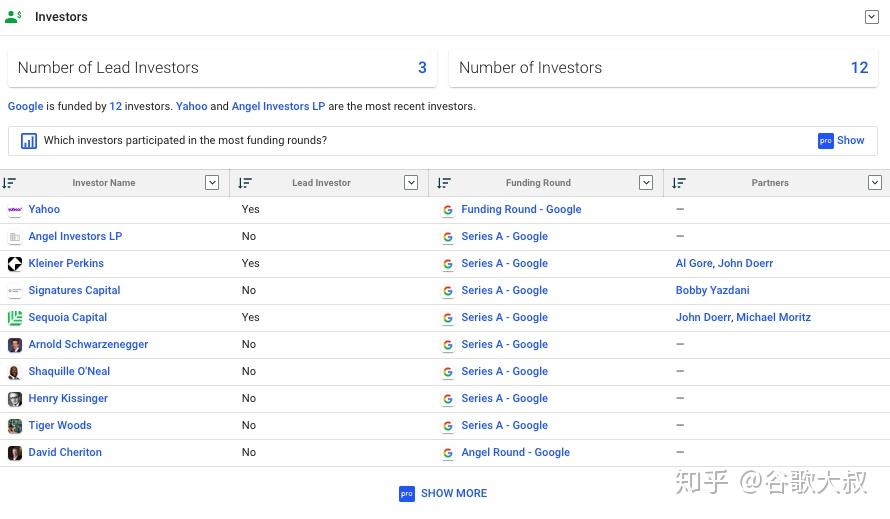Screen dimensions: 890x519
Task: Open Bobby Yazdani partner link
Action: coord(712,290)
